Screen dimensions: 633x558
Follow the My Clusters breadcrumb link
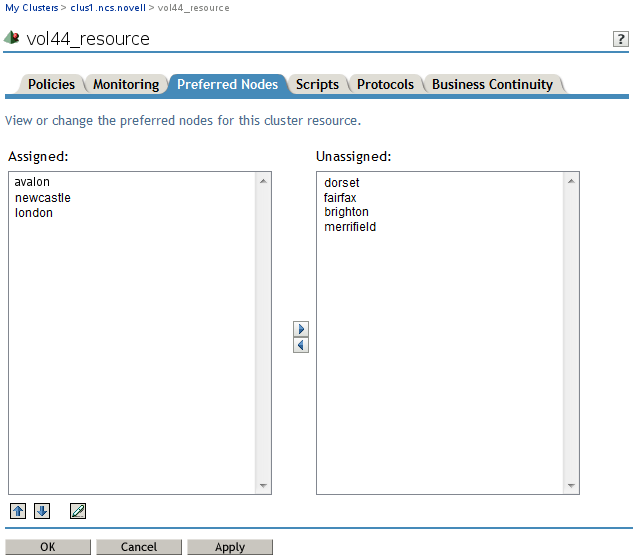(x=31, y=8)
